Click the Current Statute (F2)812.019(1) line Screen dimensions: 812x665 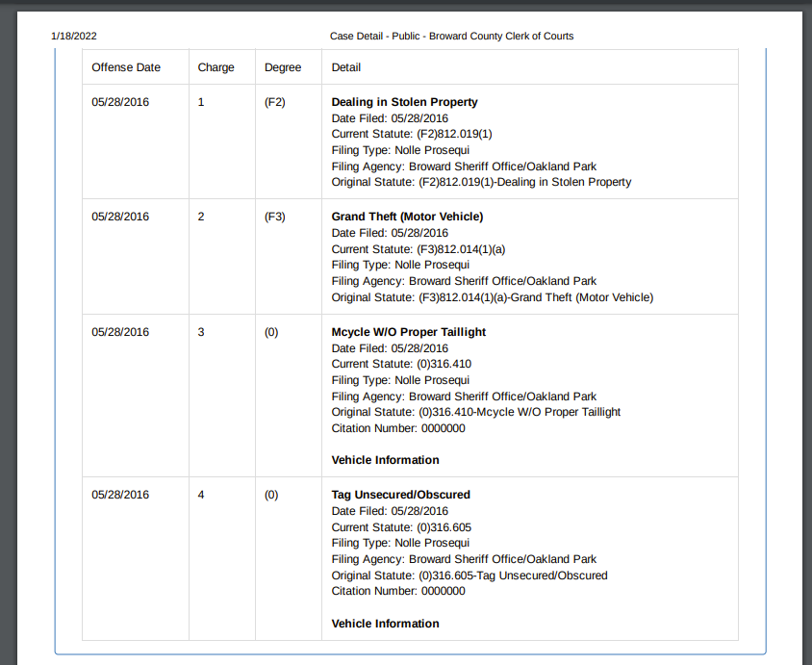click(412, 134)
